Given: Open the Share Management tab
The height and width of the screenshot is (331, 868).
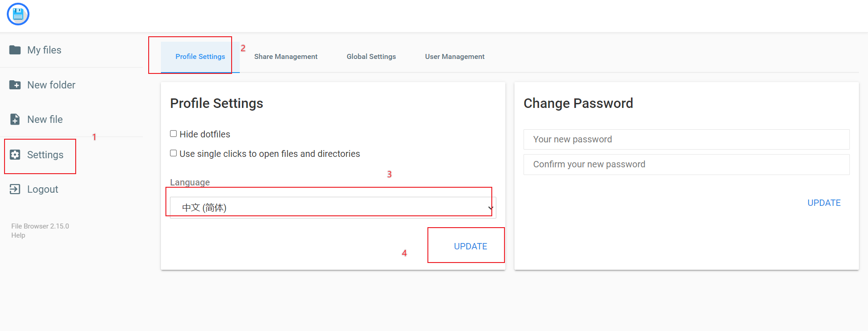Looking at the screenshot, I should point(286,57).
